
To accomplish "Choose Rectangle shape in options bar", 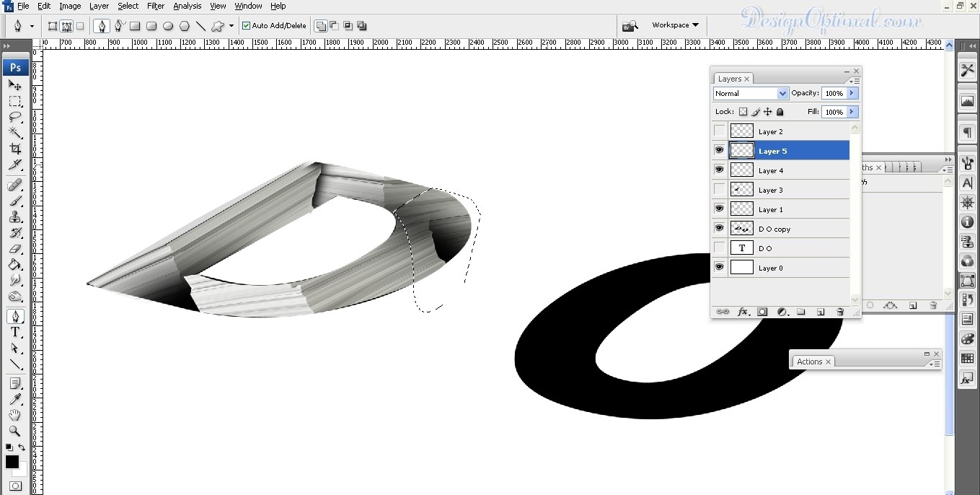I will coord(135,26).
